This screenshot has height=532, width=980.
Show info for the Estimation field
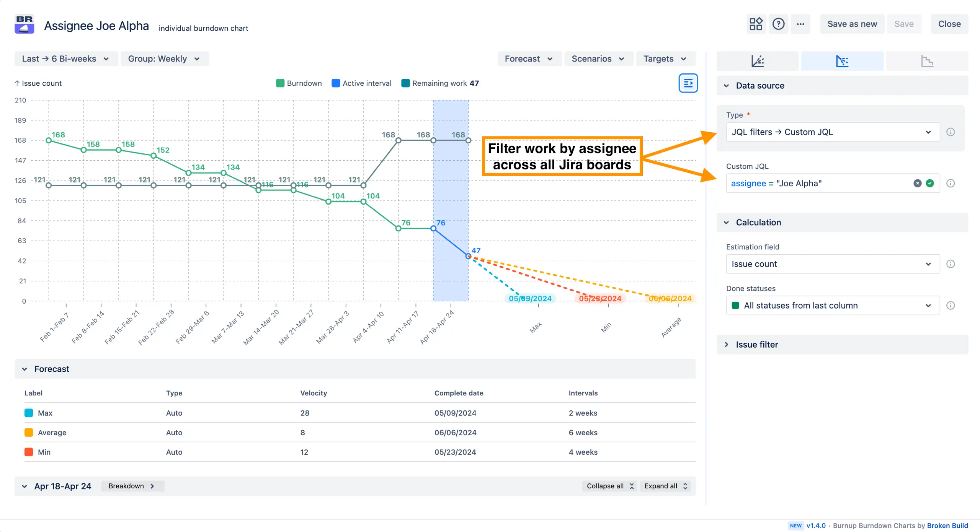(951, 264)
